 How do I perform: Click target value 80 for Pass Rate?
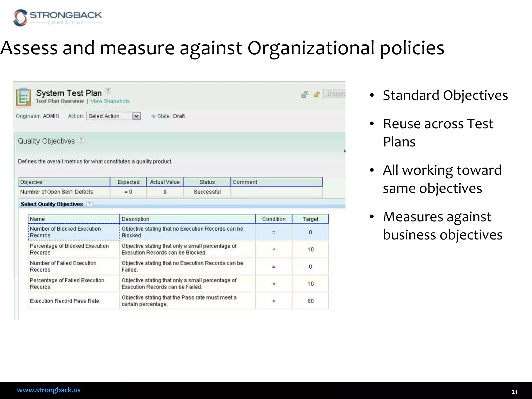pos(310,301)
